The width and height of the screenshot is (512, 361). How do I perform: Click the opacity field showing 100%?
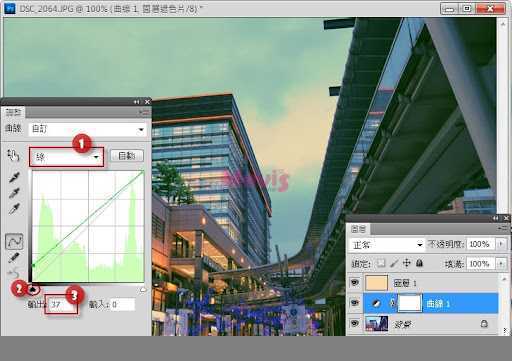tap(480, 244)
